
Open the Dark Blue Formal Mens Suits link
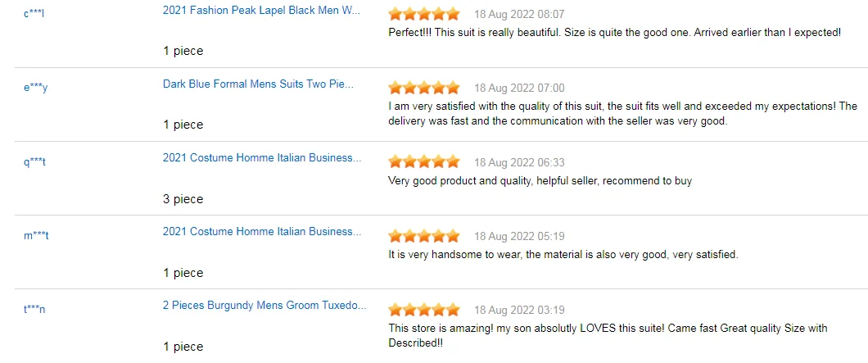258,84
